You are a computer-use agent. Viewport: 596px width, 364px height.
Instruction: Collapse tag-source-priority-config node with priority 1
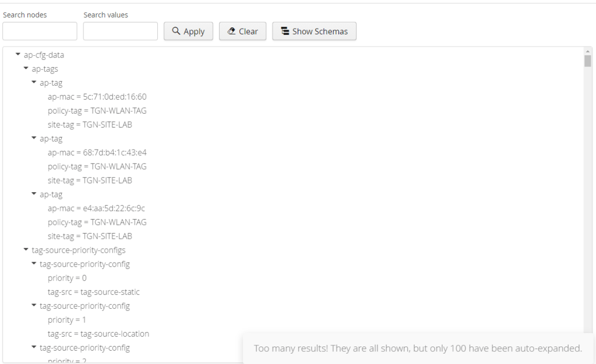[34, 306]
